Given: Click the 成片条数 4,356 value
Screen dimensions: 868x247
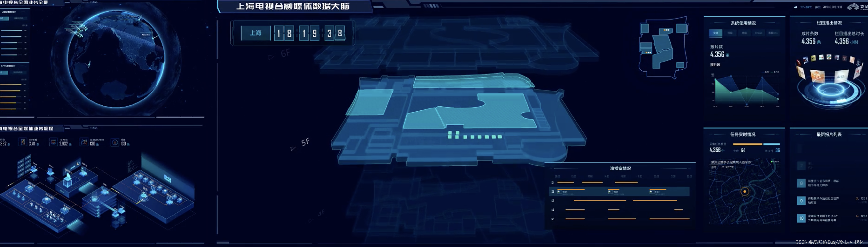Looking at the screenshot, I should click(811, 41).
